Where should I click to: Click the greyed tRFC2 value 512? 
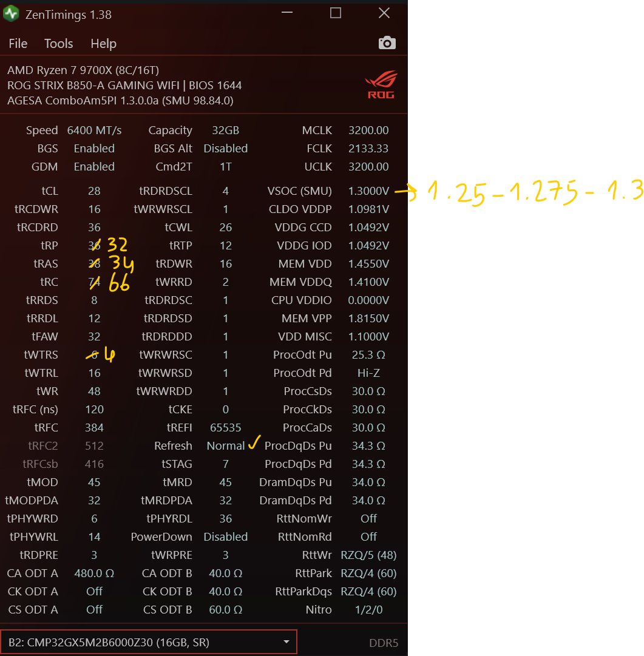[x=94, y=446]
